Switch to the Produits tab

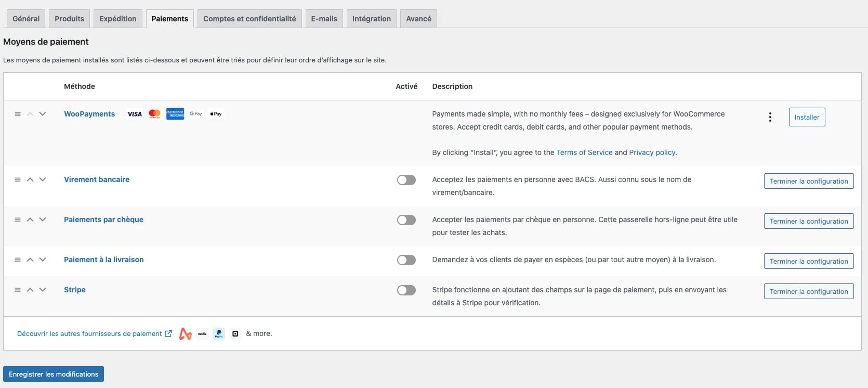69,19
